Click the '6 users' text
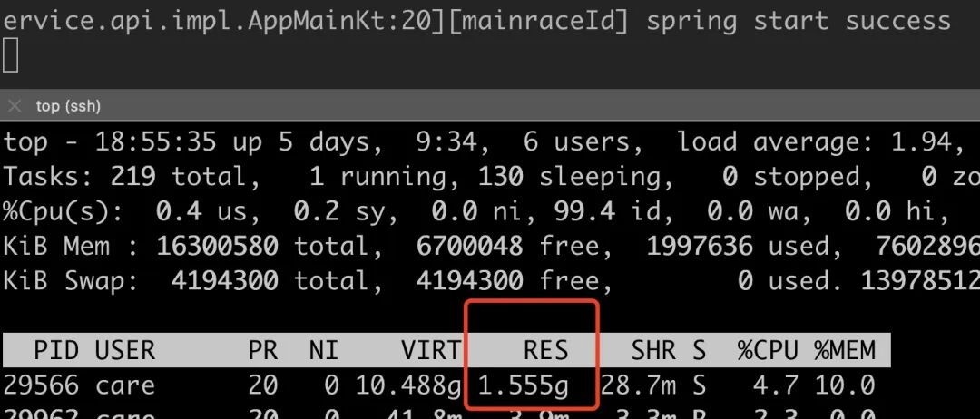 (x=583, y=142)
